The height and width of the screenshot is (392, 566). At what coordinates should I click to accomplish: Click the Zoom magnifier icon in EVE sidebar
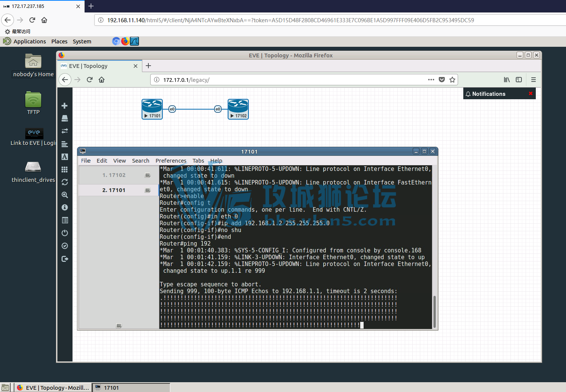(65, 195)
